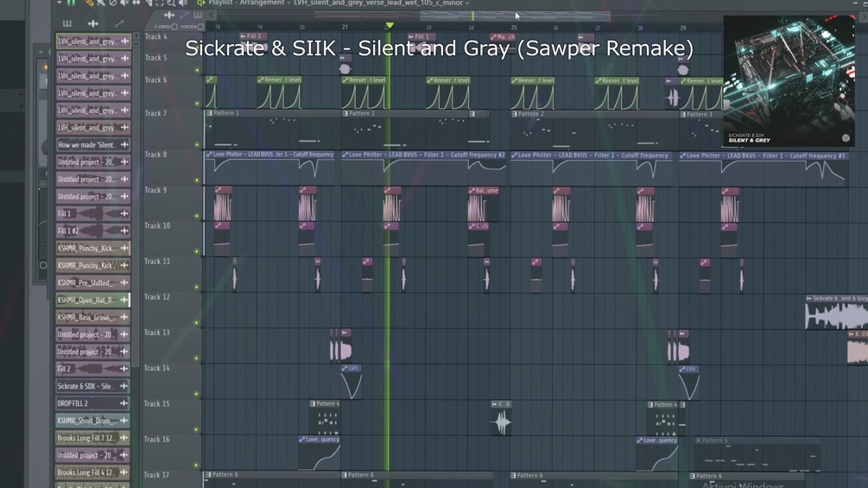Open the Pattern 2 clip menu
The width and height of the screenshot is (868, 488).
click(514, 114)
